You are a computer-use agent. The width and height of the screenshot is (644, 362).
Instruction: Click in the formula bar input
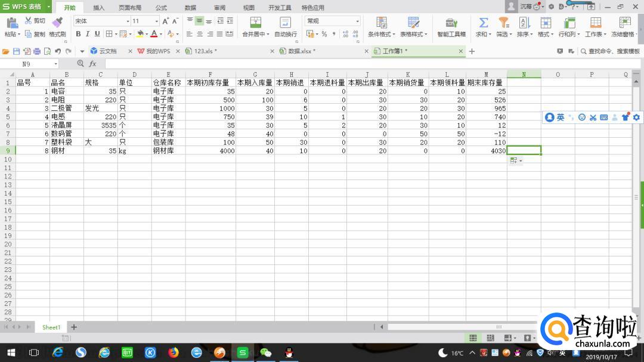click(x=371, y=64)
